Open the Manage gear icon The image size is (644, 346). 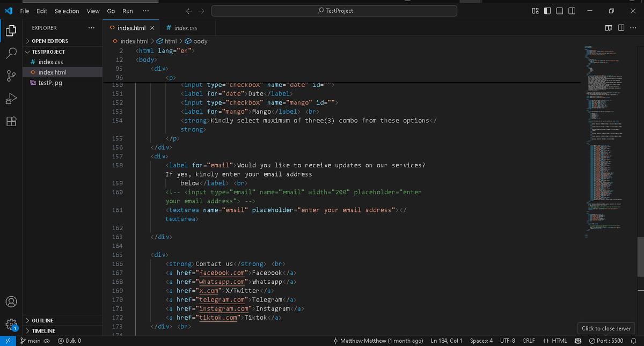pyautogui.click(x=11, y=324)
